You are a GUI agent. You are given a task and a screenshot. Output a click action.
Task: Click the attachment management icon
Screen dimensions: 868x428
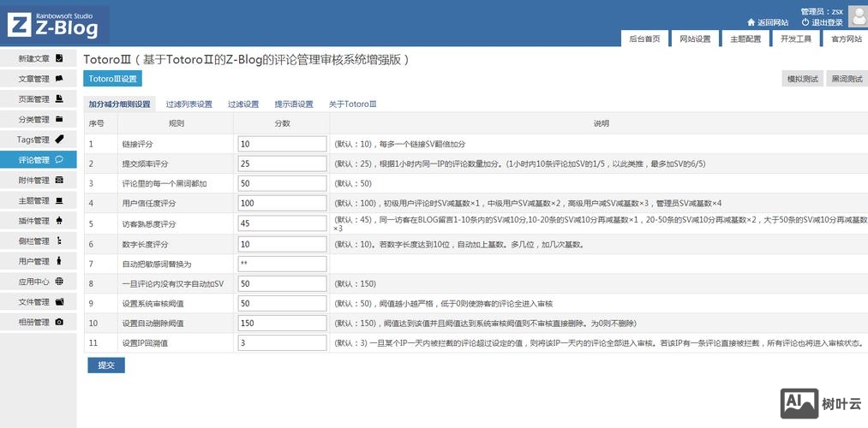coord(59,180)
